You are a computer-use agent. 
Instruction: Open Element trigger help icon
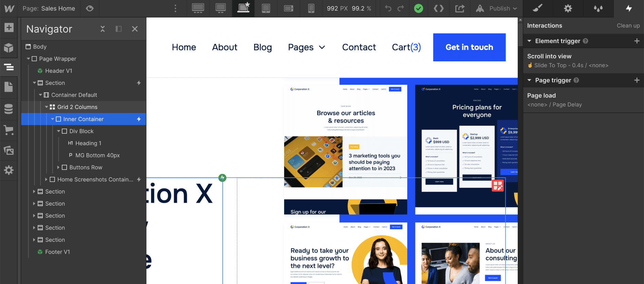pos(585,41)
